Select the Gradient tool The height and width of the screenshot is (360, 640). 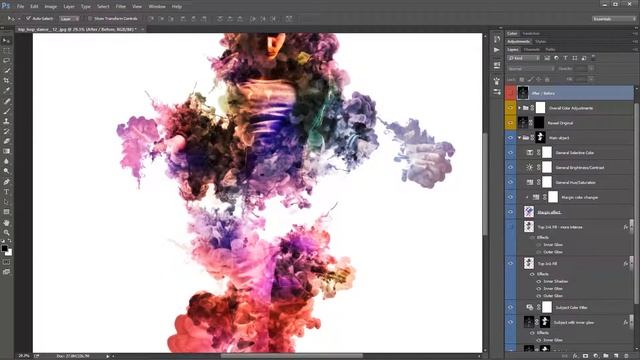(x=6, y=151)
